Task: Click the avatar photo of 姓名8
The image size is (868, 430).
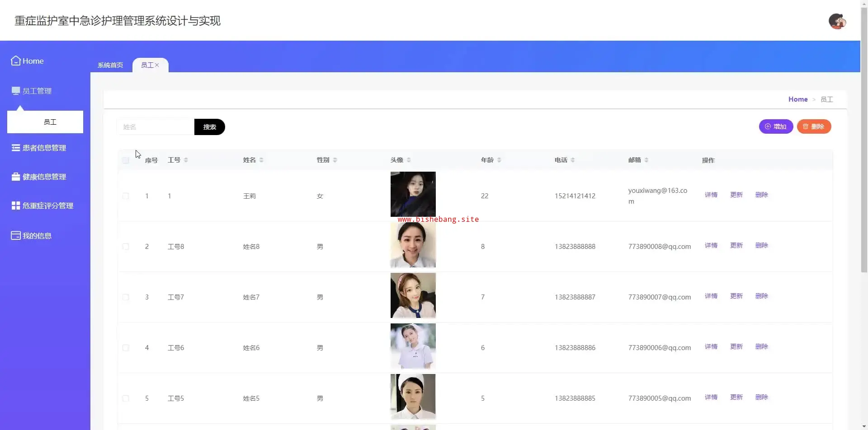Action: [413, 245]
